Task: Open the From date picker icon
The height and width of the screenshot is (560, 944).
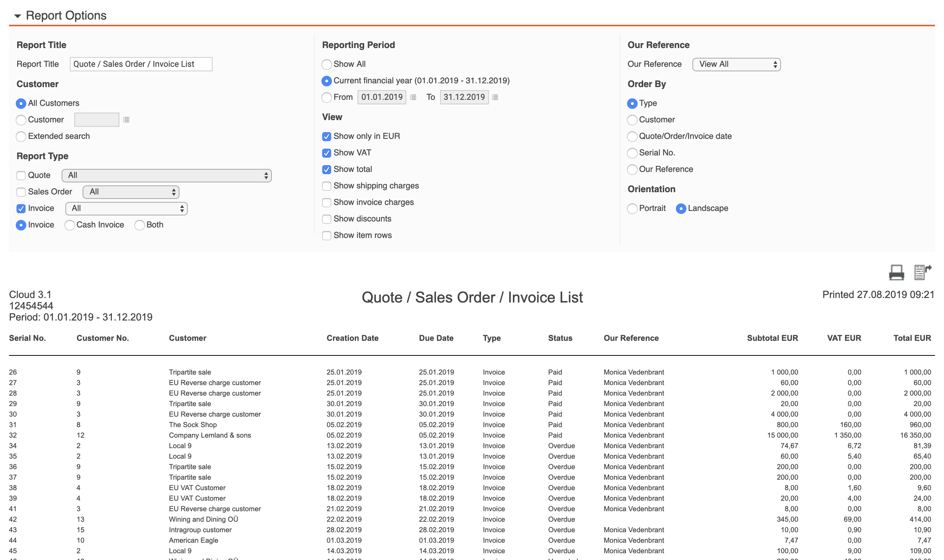Action: 413,97
